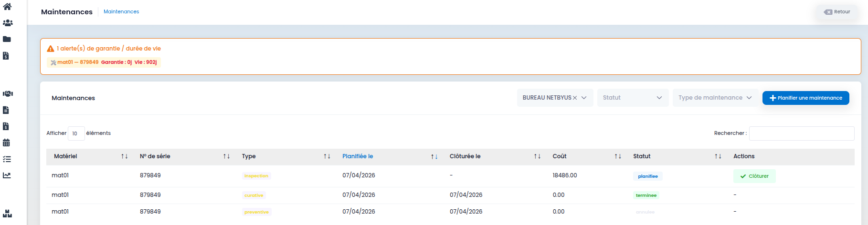Click the folder icon in the sidebar
868x225 pixels.
(7, 39)
